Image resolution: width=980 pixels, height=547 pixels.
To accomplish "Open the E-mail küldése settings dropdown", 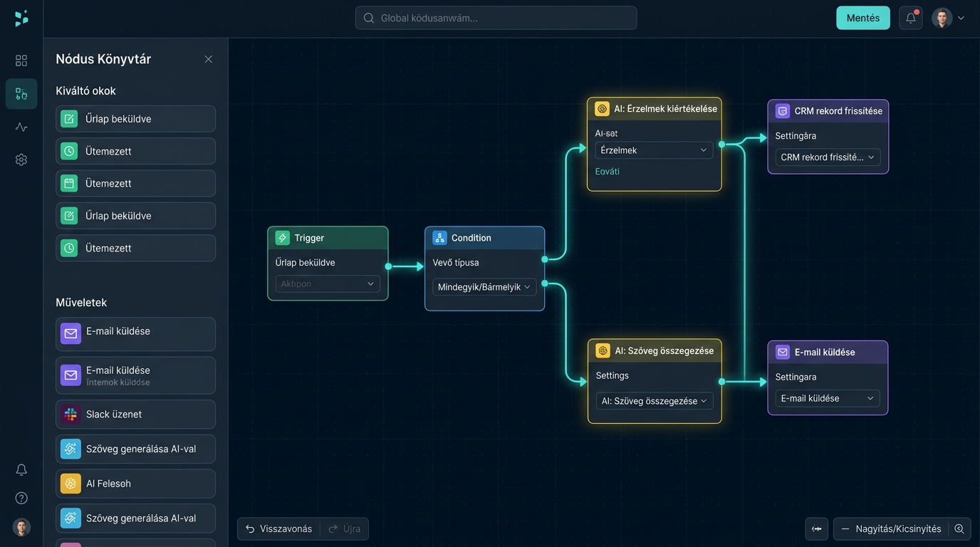I will click(828, 398).
